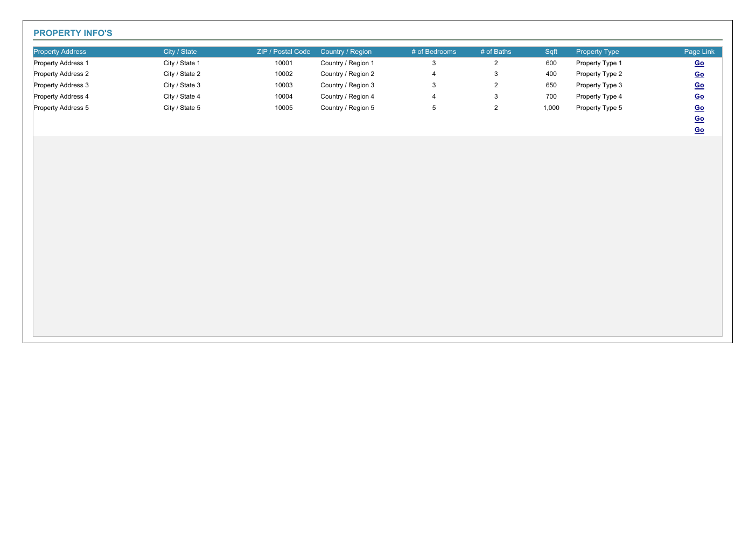Click bedrooms value 5 for Property Address 5
Viewport: 756px width, 535px height.
pyautogui.click(x=433, y=108)
